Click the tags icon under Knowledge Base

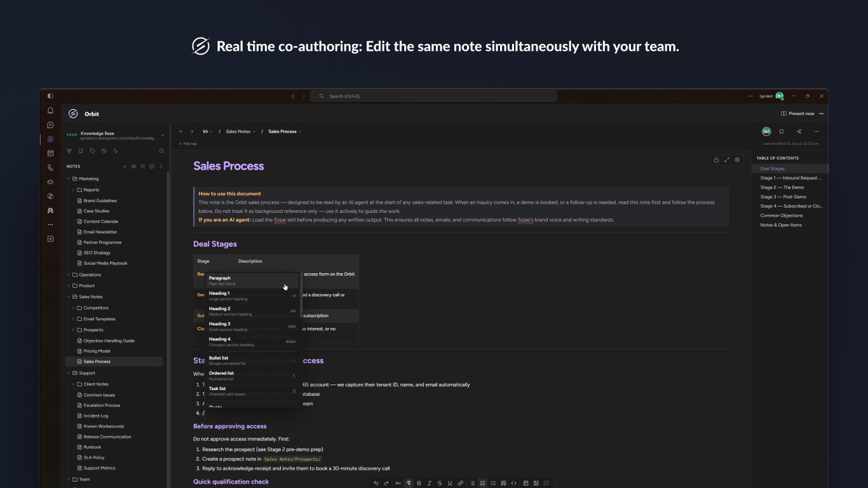point(92,151)
